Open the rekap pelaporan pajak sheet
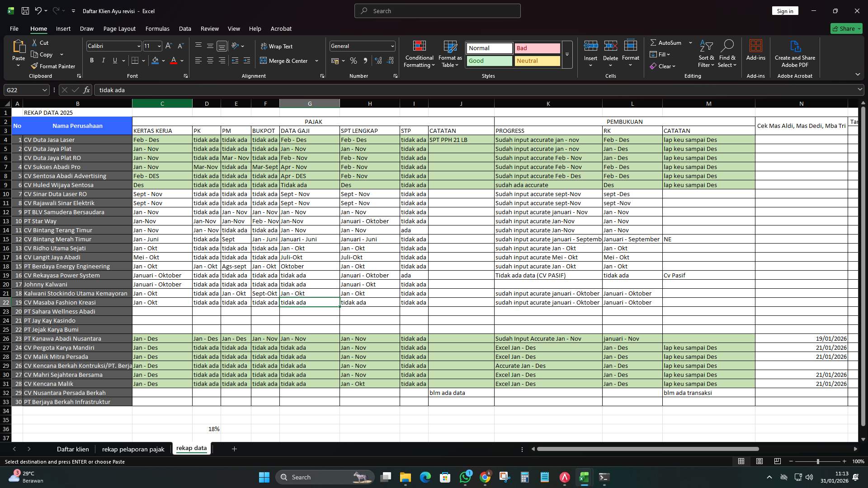The image size is (868, 488). tap(133, 449)
